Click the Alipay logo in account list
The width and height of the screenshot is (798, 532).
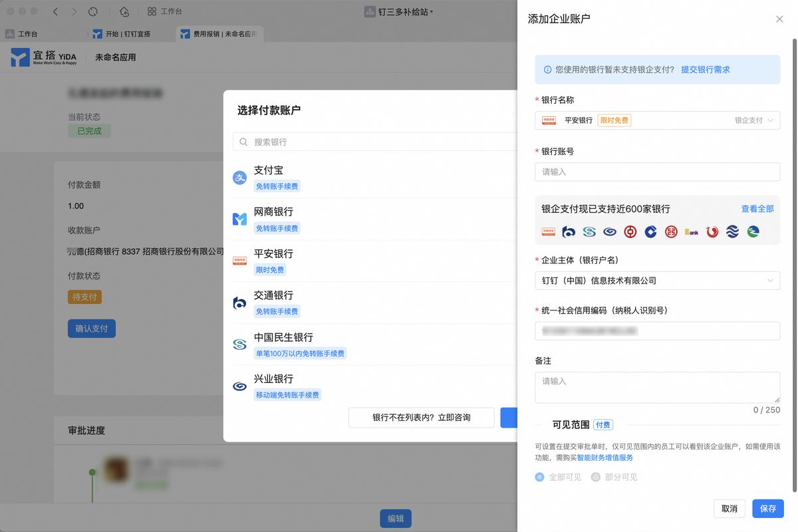tap(239, 178)
